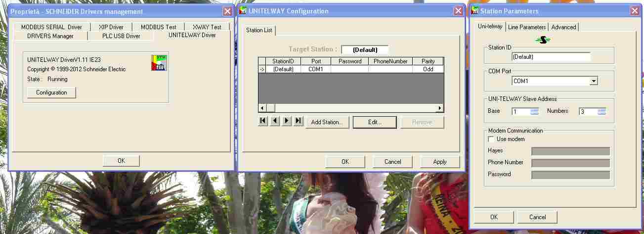Click Cancel in UNITELWAY Configuration window
The height and width of the screenshot is (234, 644).
pyautogui.click(x=392, y=162)
